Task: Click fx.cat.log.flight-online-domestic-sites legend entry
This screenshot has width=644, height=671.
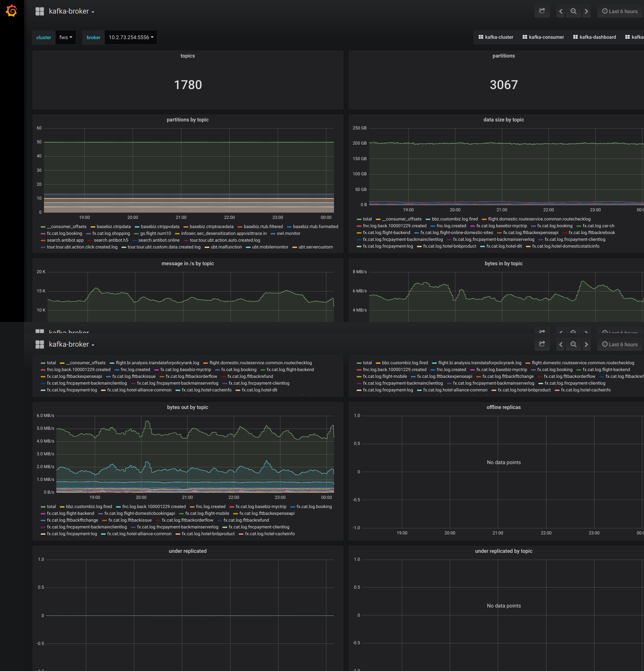Action: click(457, 233)
